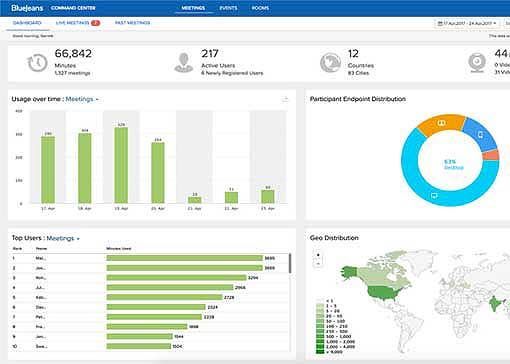The height and width of the screenshot is (364, 510).
Task: Zoom in on the Geo Distribution map
Action: [318, 255]
